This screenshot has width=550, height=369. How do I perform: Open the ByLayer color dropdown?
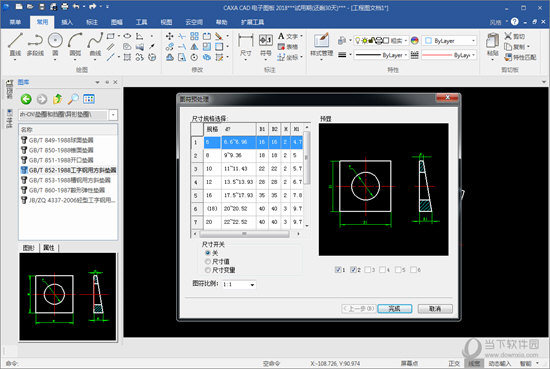(449, 41)
